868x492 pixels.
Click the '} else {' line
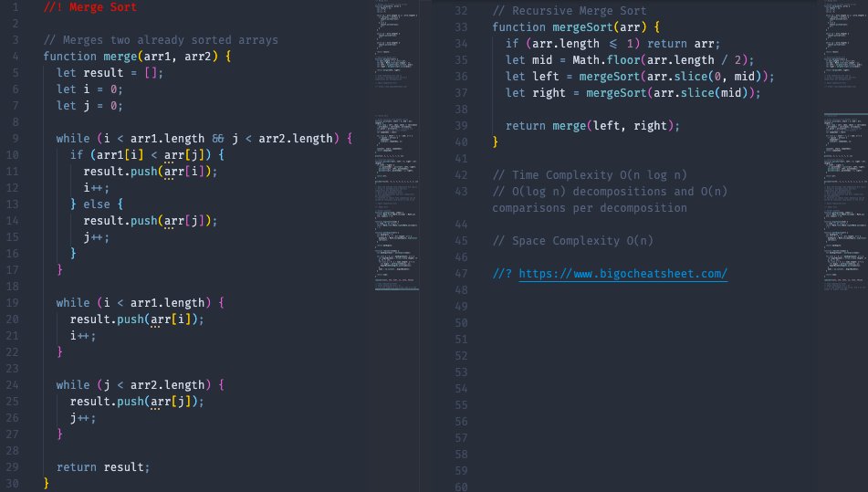point(97,204)
